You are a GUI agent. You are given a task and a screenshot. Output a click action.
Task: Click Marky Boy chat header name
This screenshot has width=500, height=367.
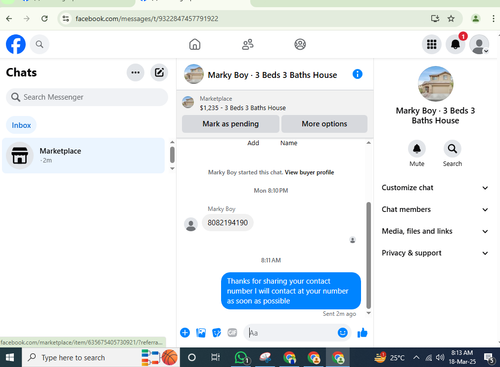pos(272,75)
